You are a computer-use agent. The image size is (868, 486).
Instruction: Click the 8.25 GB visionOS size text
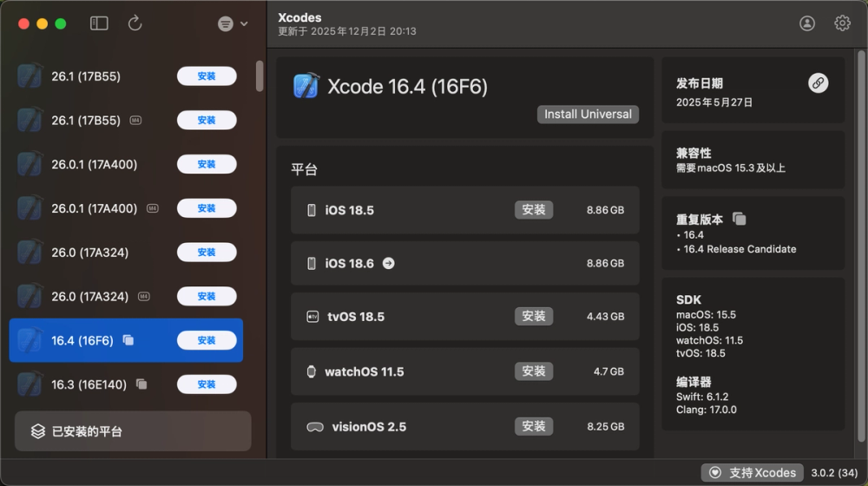(x=605, y=427)
